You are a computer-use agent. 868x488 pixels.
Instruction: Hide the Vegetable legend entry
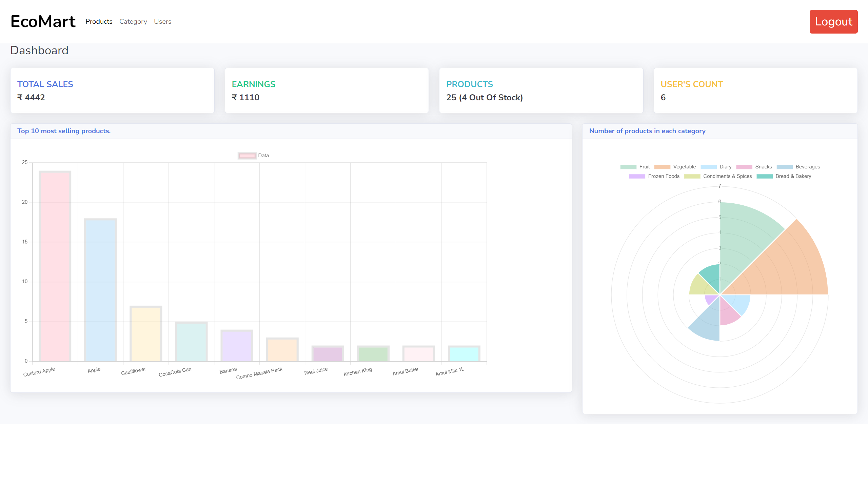click(x=684, y=167)
